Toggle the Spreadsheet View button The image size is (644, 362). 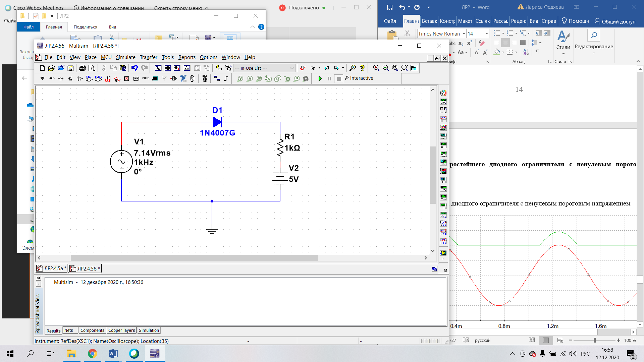[168, 68]
